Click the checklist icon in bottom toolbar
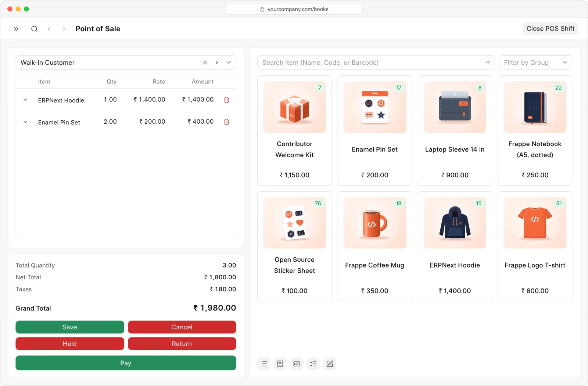588x386 pixels. 313,364
